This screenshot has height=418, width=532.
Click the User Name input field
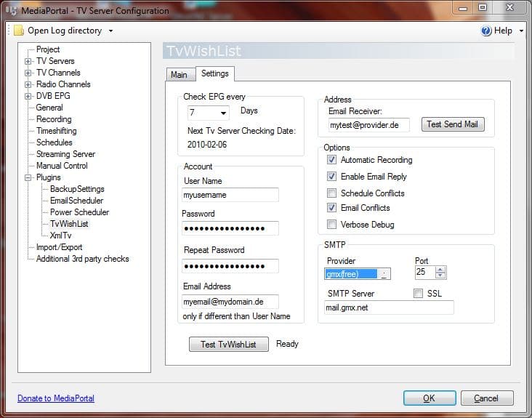coord(230,195)
